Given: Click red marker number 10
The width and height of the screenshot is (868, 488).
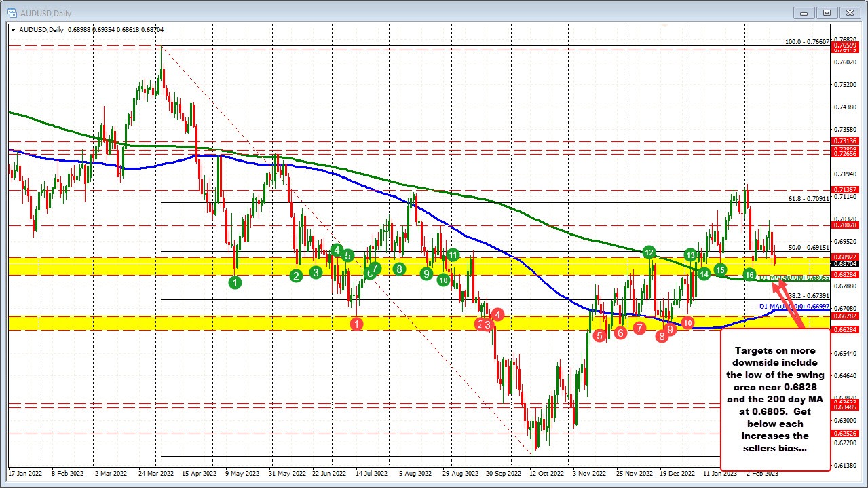Looking at the screenshot, I should coord(687,323).
